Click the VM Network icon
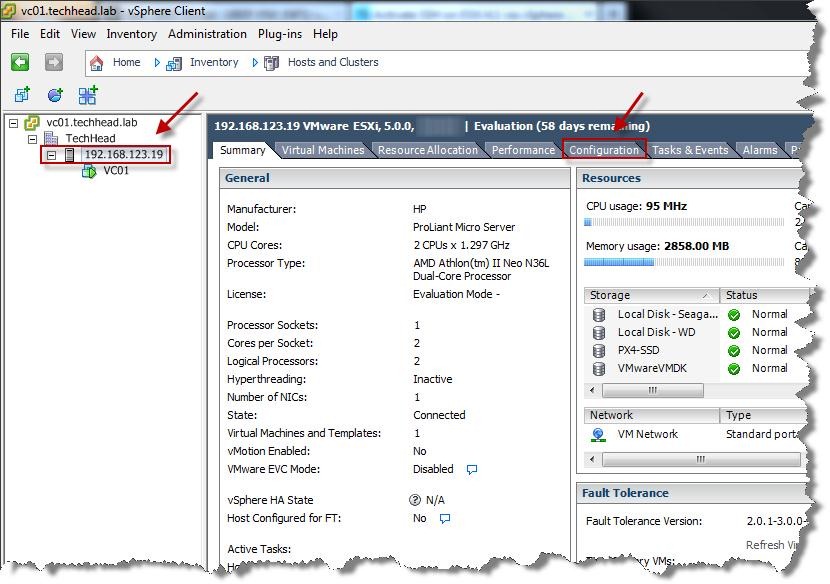The width and height of the screenshot is (830, 584). pos(599,435)
